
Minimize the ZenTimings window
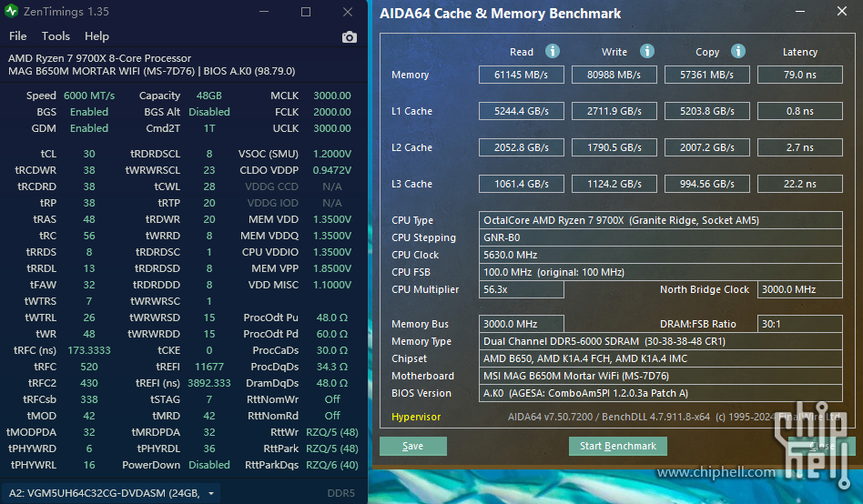click(264, 12)
